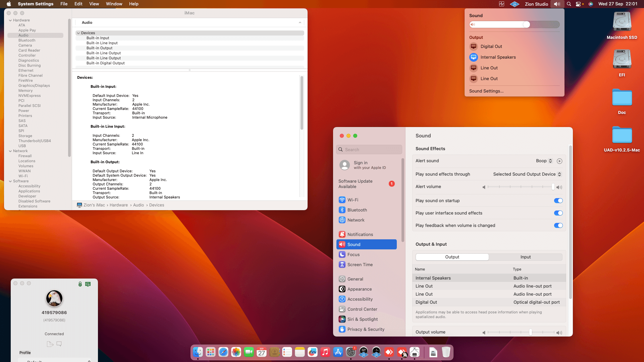644x362 pixels.
Task: Open the Apple menu
Action: click(x=9, y=4)
